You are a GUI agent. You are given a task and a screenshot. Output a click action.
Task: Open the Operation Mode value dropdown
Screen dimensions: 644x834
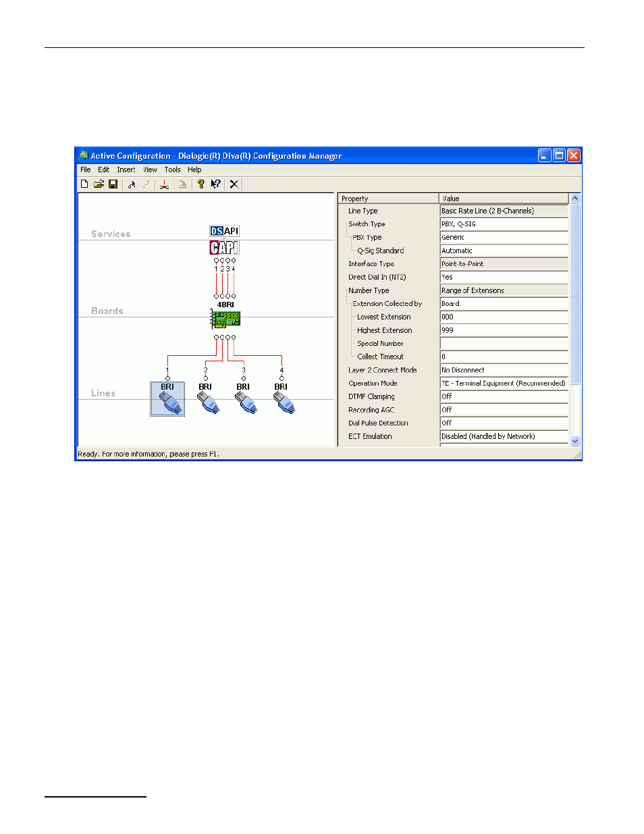[x=504, y=383]
